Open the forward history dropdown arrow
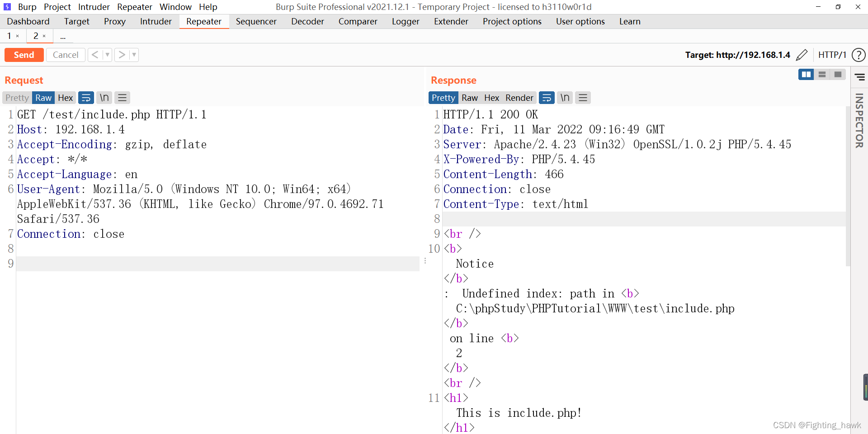Screen dimensions: 868x434 134,55
